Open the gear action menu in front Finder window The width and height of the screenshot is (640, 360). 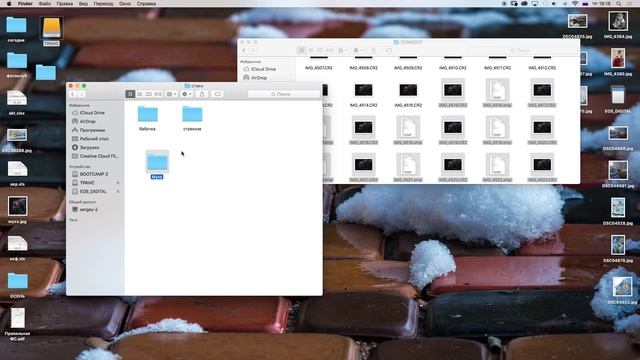click(x=187, y=94)
